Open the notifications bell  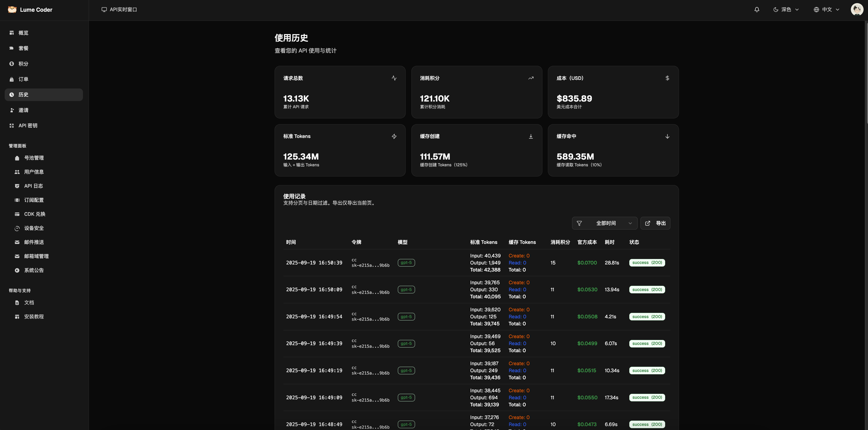757,9
